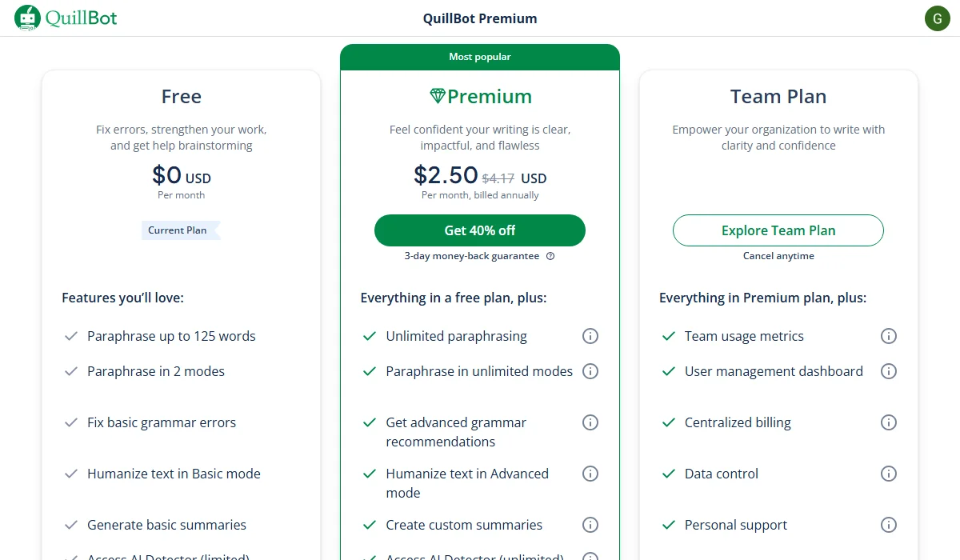
Task: Click the question mark beside money-back guarantee
Action: [550, 256]
